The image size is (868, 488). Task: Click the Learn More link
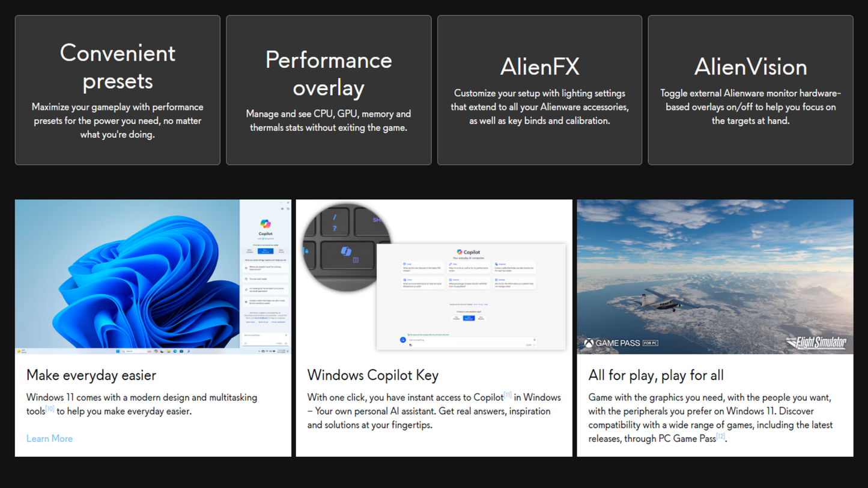click(49, 439)
